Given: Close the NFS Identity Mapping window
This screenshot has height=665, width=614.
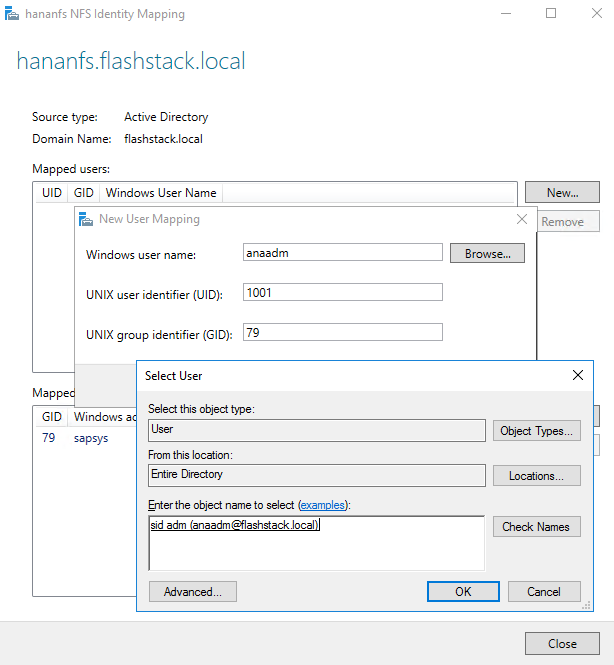Looking at the screenshot, I should 597,14.
